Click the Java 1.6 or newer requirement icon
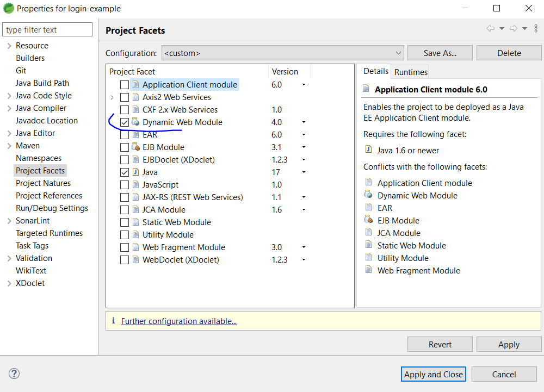The width and height of the screenshot is (544, 392). 368,150
